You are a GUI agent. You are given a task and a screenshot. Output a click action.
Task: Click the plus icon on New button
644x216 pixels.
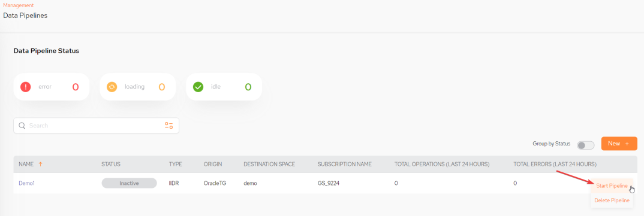point(627,144)
